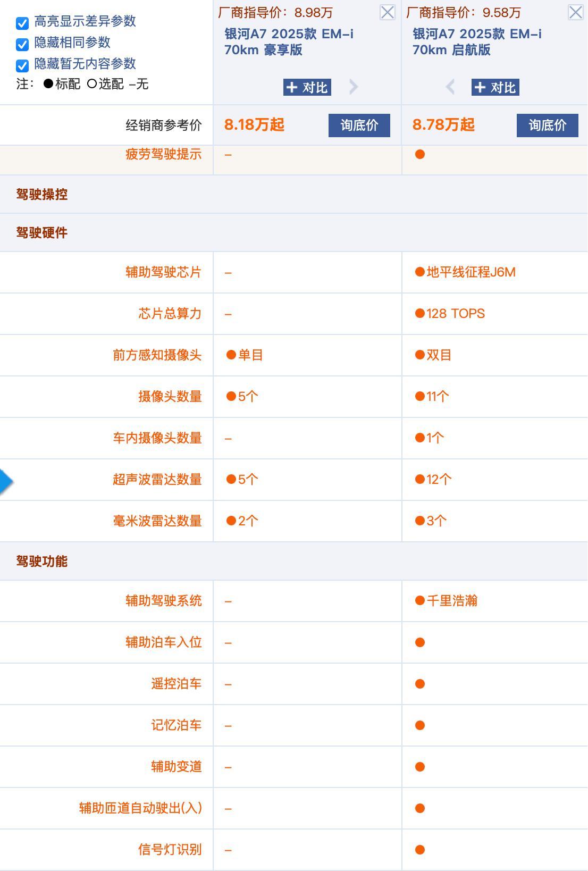
Task: Open 银河A7 2025款 EM-i 70km 豪享版 link
Action: [289, 42]
